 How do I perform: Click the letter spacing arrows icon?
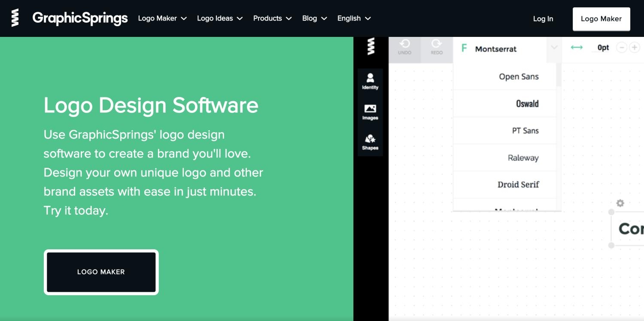click(577, 48)
